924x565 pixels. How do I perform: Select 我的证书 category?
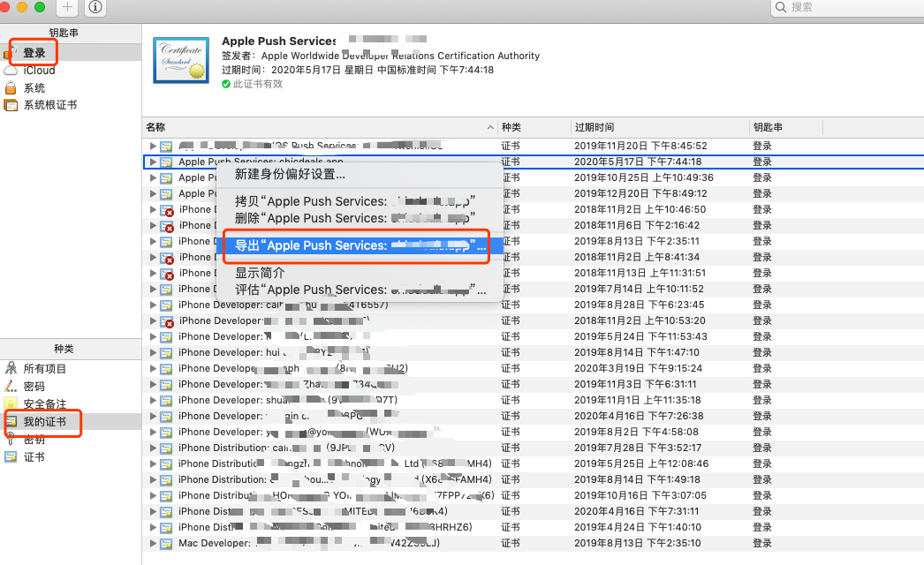coord(45,422)
